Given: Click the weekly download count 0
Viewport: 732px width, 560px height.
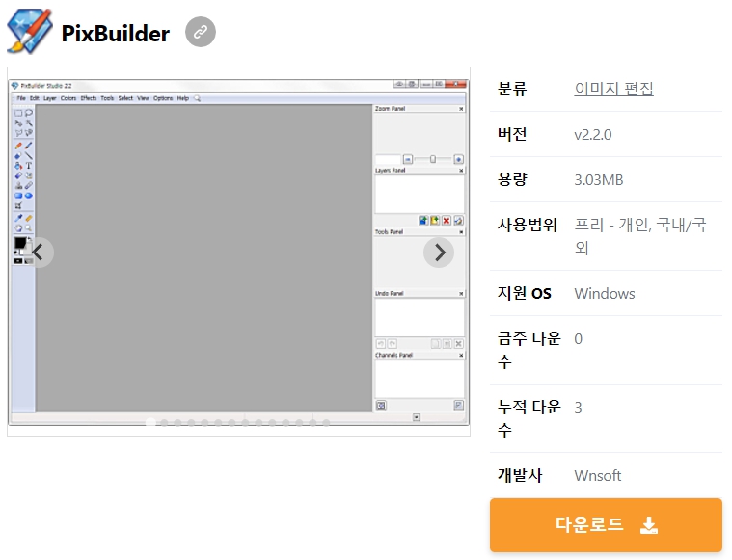Looking at the screenshot, I should [x=578, y=339].
